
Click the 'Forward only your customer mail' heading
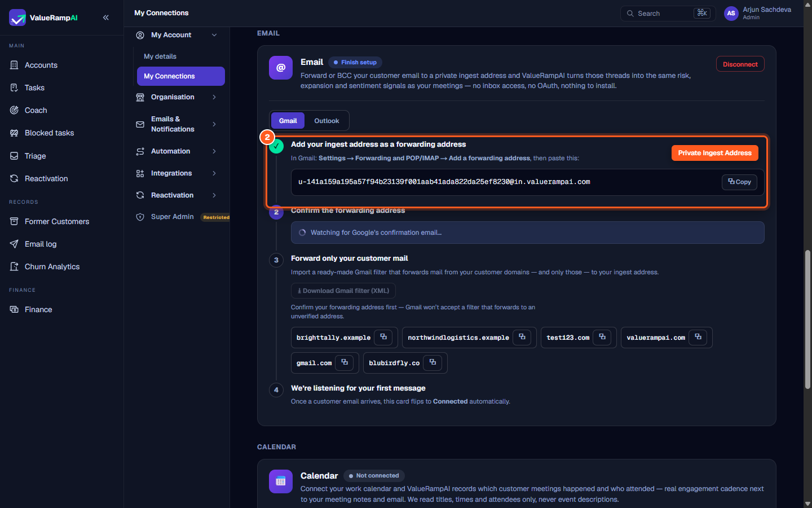(x=350, y=259)
